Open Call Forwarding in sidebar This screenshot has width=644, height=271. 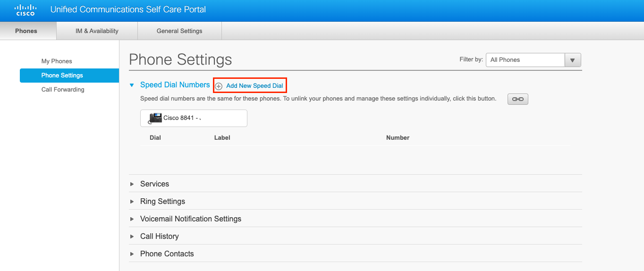coord(63,89)
